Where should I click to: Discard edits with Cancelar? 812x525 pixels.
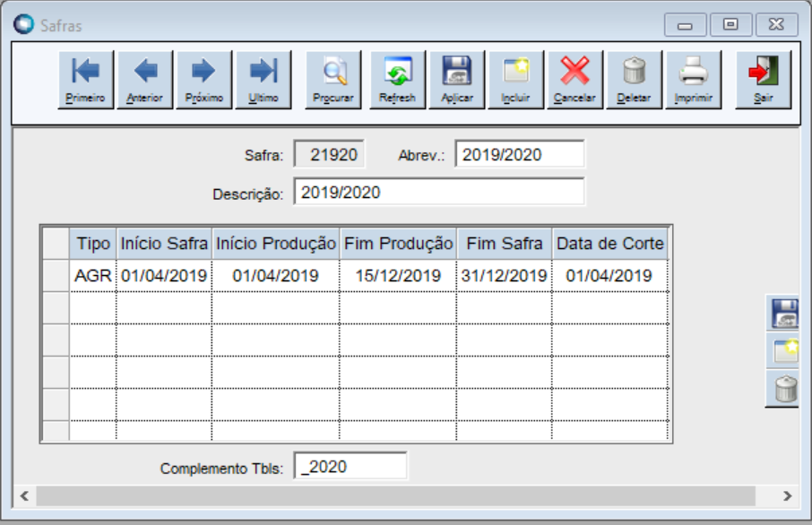(x=575, y=80)
